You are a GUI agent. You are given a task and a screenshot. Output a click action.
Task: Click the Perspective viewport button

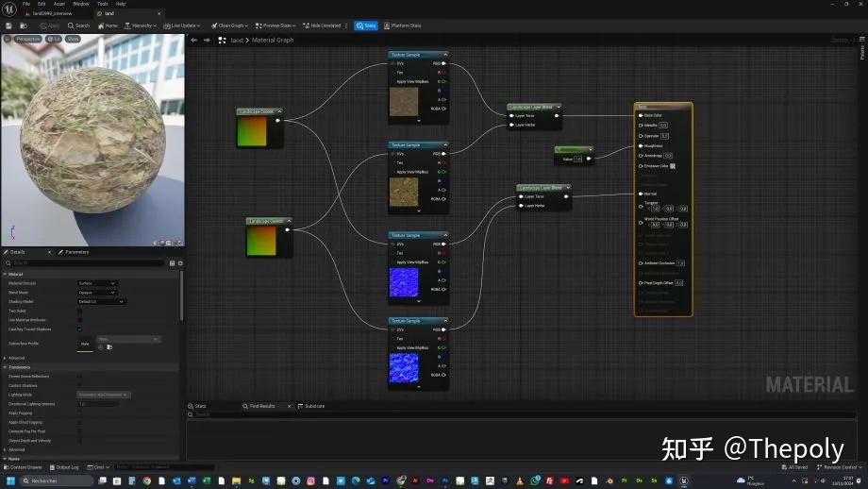pyautogui.click(x=27, y=39)
